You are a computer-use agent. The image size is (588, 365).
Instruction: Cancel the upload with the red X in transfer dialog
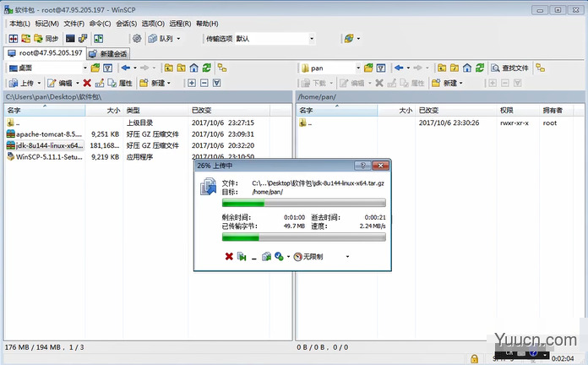point(229,257)
